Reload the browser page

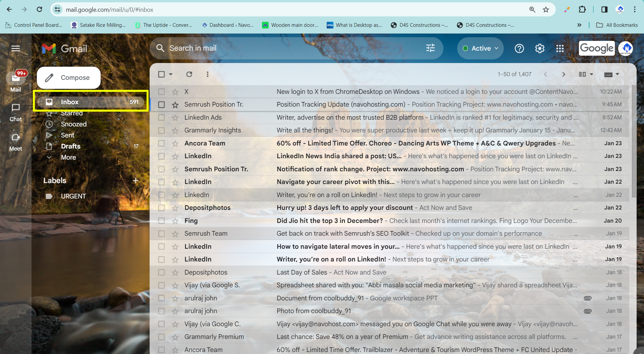(39, 9)
